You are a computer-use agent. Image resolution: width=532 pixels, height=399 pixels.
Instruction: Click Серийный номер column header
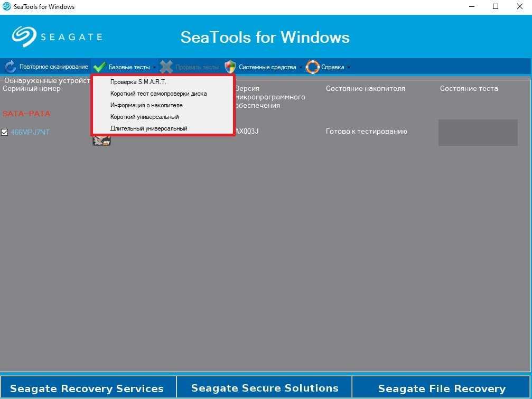pyautogui.click(x=32, y=89)
